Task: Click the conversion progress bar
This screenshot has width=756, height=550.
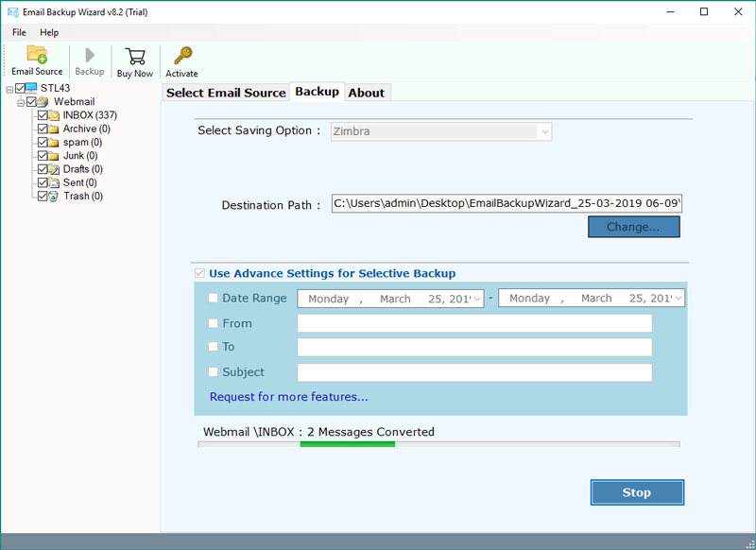Action: coord(438,444)
